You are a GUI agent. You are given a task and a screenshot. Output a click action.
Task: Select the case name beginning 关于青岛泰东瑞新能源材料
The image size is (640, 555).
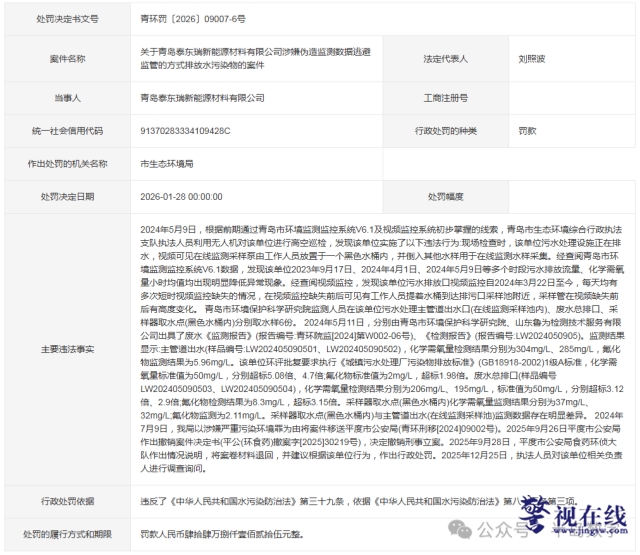256,58
